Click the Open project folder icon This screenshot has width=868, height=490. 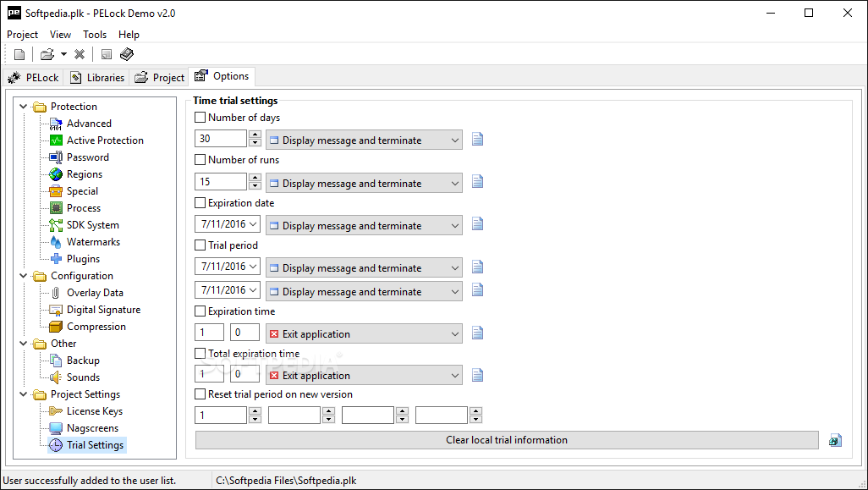coord(47,54)
